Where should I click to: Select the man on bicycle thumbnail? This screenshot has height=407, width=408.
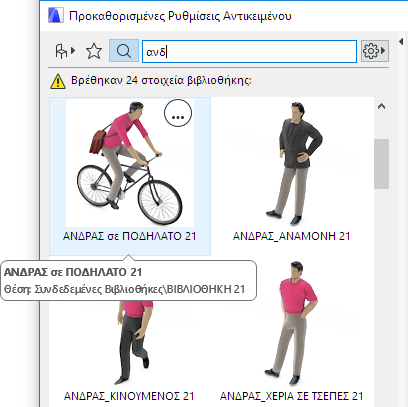tap(130, 163)
